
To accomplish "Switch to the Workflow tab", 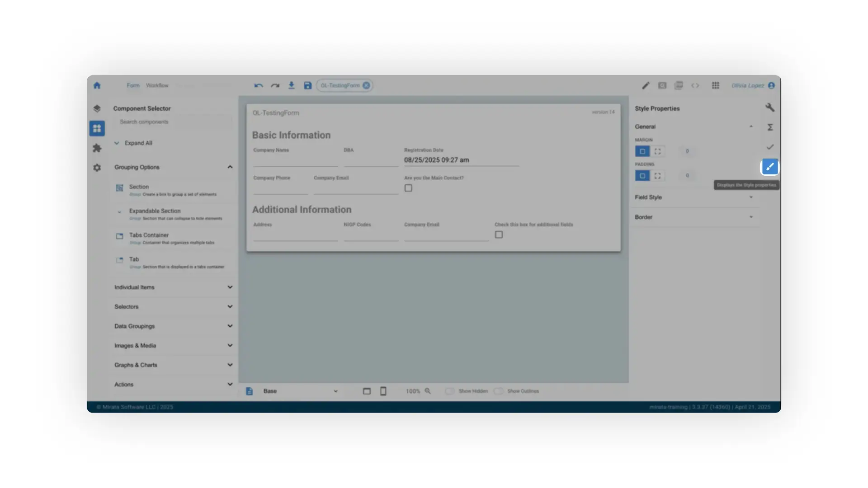I will 157,85.
